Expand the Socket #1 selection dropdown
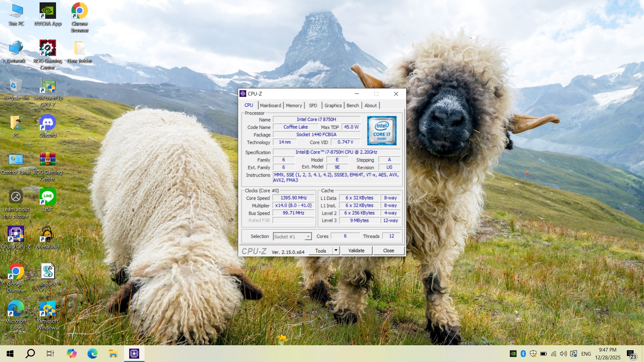 click(x=308, y=237)
